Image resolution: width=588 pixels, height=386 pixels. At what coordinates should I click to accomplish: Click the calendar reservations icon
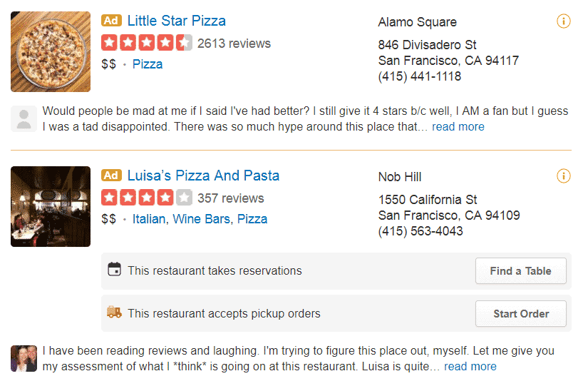click(114, 270)
